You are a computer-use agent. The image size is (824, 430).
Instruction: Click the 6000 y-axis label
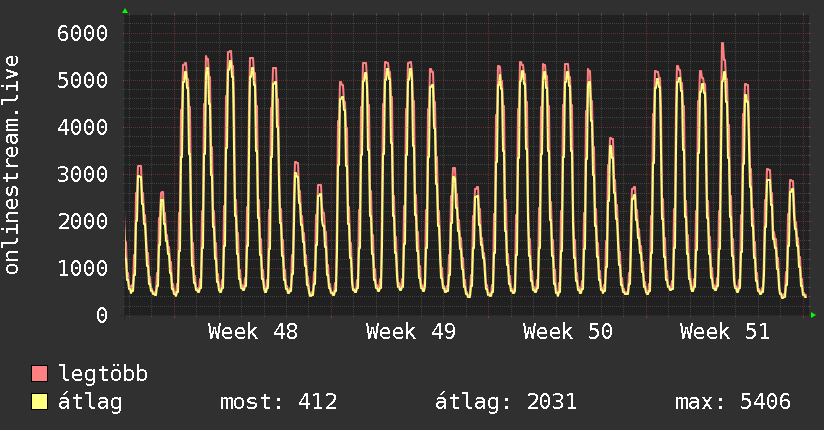pyautogui.click(x=83, y=34)
